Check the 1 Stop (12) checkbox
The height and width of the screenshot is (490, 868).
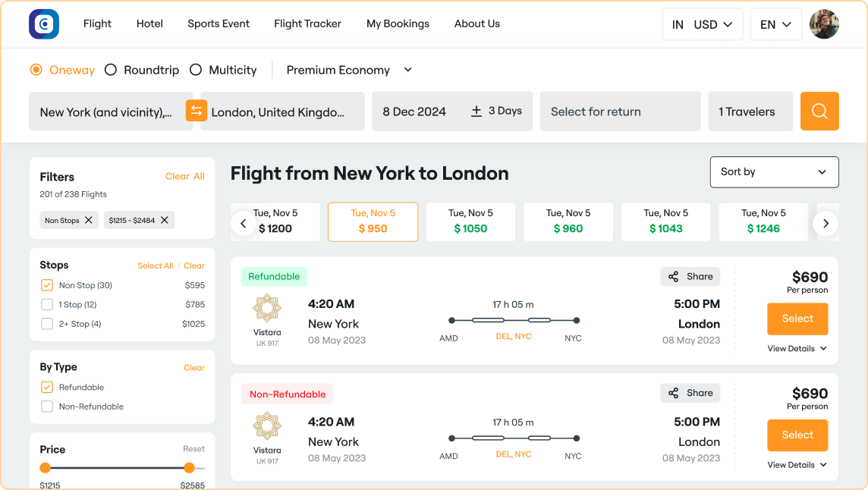47,305
